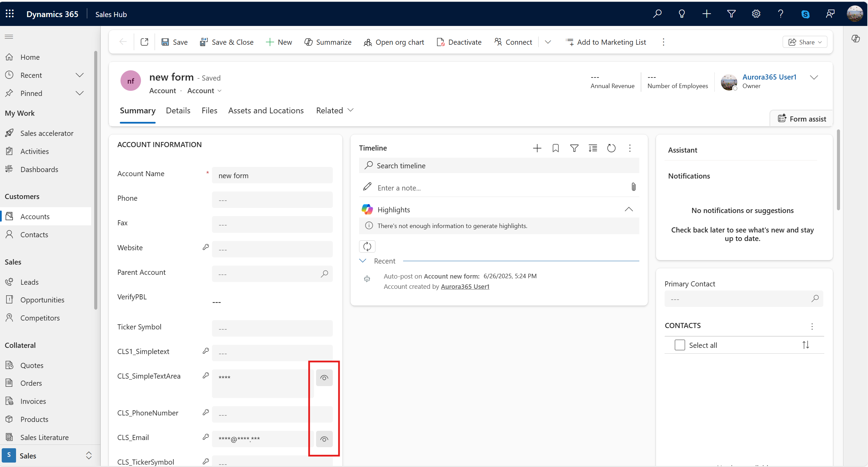
Task: Click the Timeline filter funnel icon
Action: (x=574, y=148)
